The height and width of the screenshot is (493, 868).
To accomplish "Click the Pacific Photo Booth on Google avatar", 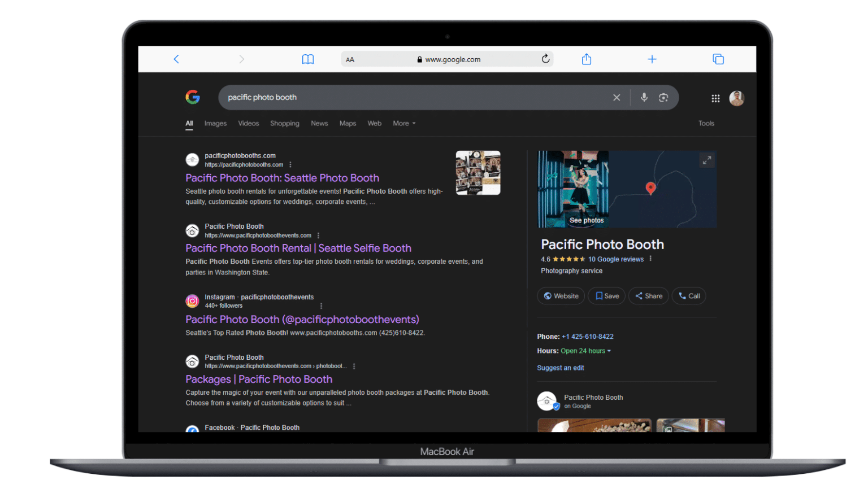I will 547,401.
